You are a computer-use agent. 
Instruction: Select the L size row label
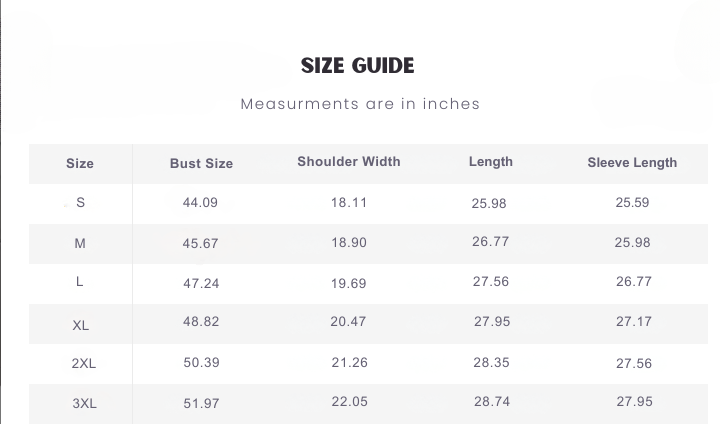(80, 282)
